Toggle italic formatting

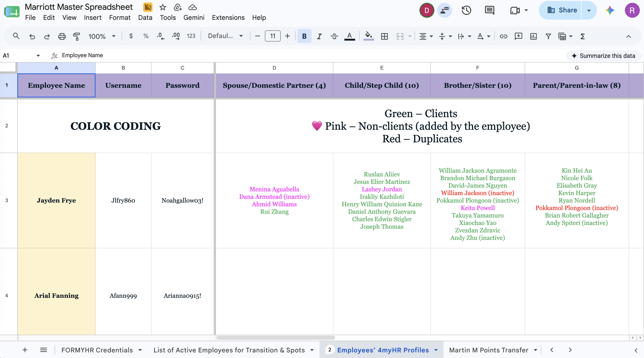coord(319,36)
